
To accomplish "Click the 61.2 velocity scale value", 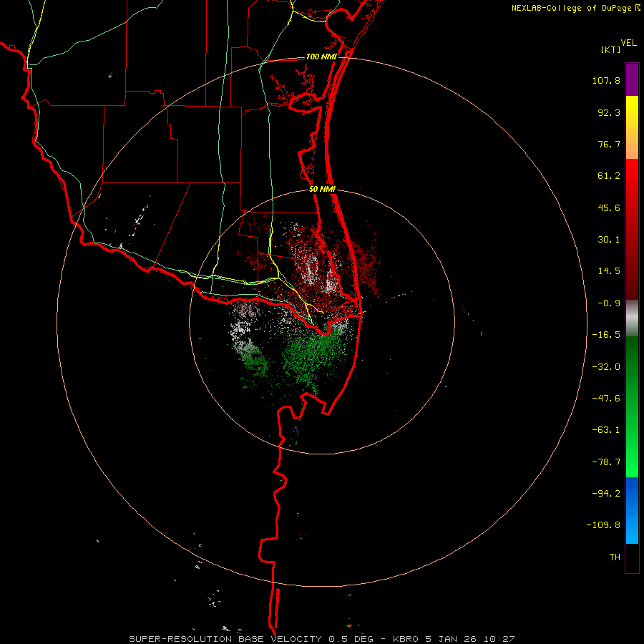I will click(609, 176).
